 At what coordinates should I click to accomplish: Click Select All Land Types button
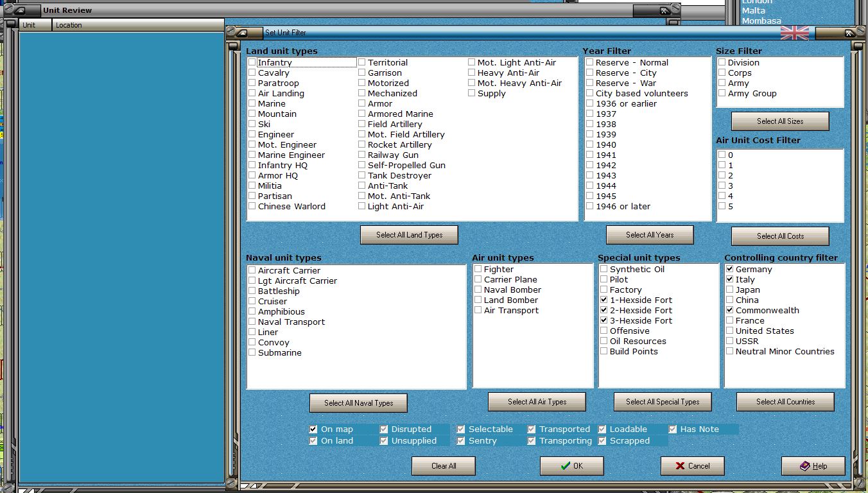click(409, 235)
